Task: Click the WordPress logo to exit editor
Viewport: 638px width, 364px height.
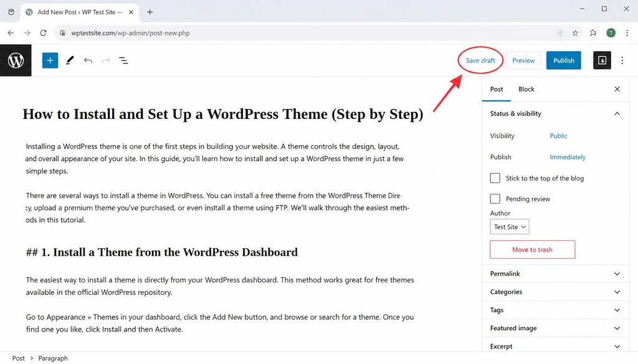Action: (16, 60)
